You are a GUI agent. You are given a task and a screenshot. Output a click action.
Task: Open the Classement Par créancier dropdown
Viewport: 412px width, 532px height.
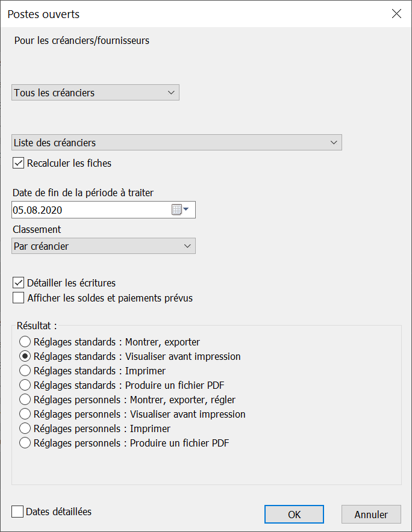104,246
